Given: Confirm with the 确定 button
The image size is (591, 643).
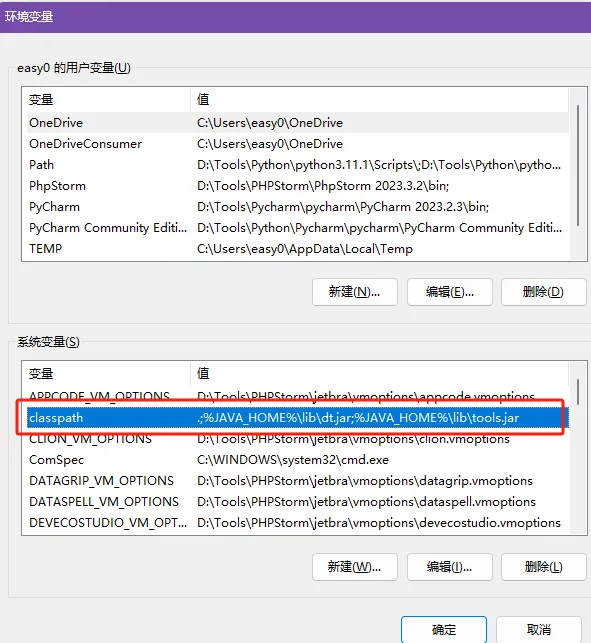Looking at the screenshot, I should 444,629.
